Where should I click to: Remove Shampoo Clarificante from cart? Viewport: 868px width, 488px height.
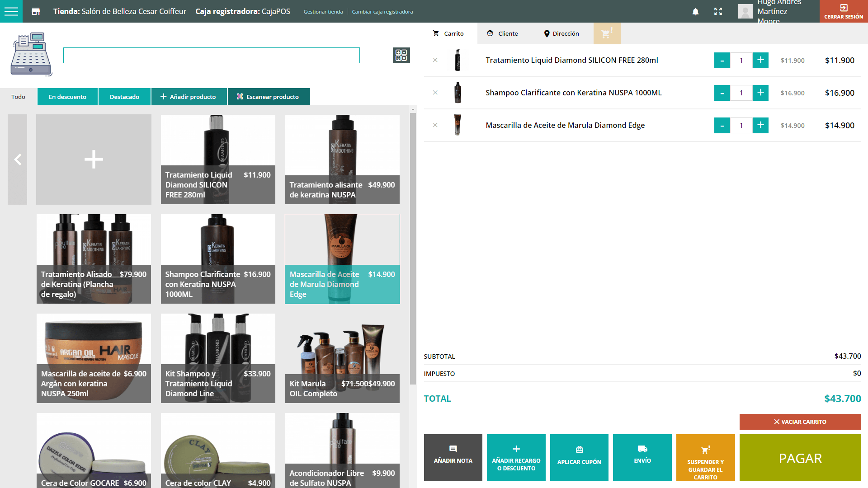[x=435, y=93]
